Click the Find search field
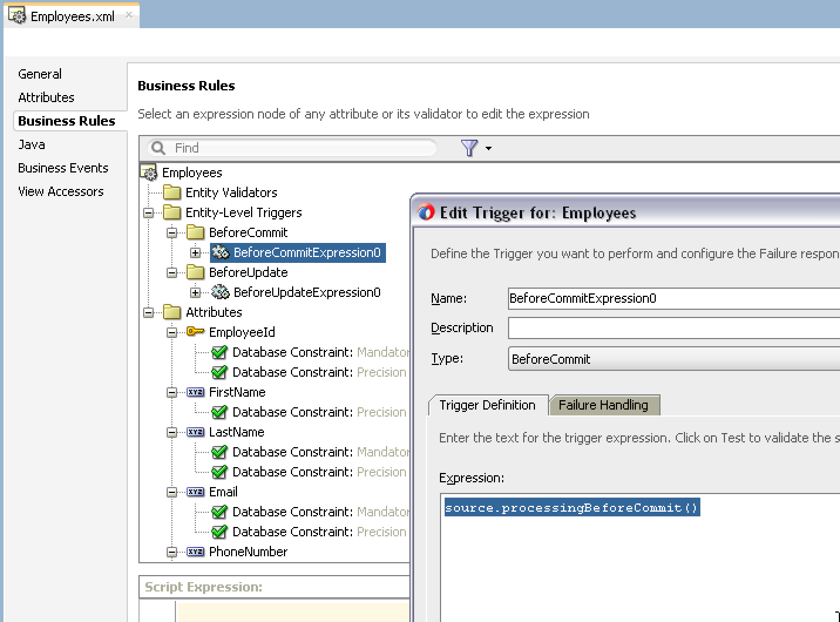 point(292,148)
